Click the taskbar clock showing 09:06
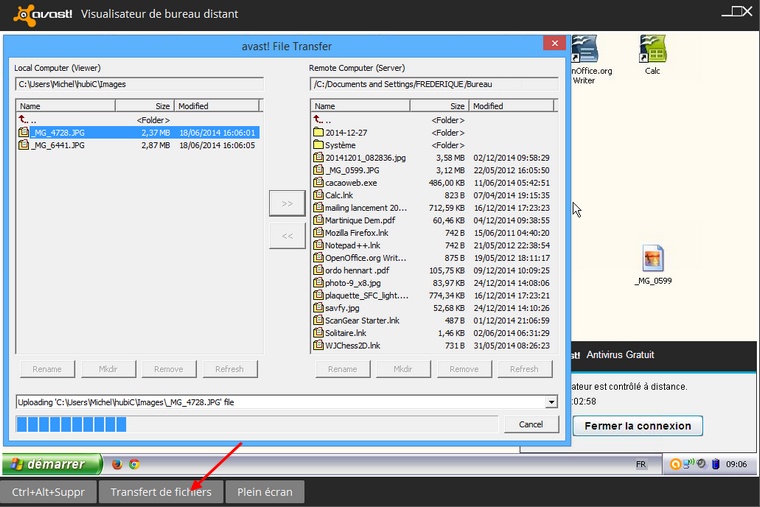Viewport: 760px width, 507px height. click(x=736, y=464)
